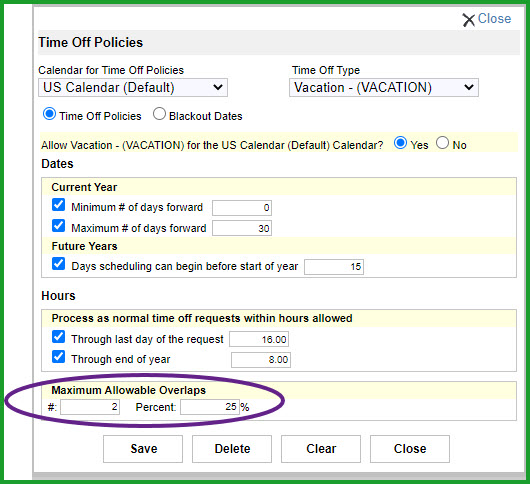Click the Delete button
This screenshot has width=530, height=484.
coord(232,449)
